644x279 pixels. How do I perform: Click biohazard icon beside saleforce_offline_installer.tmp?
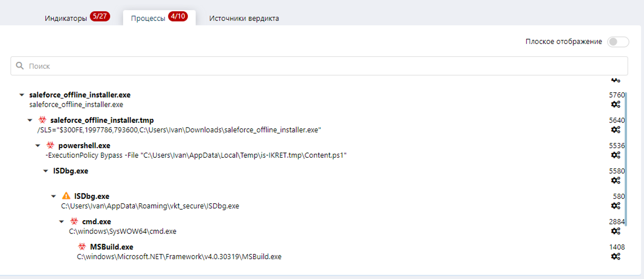click(x=42, y=120)
